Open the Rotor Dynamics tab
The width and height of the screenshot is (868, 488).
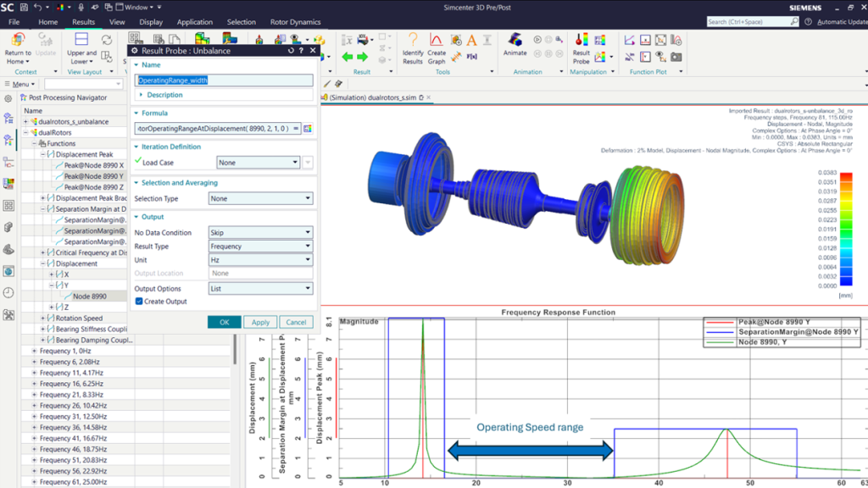pyautogui.click(x=295, y=22)
